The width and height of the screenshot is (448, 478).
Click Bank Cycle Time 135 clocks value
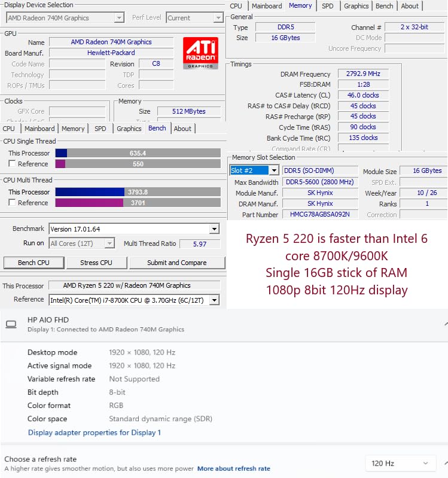pos(363,138)
